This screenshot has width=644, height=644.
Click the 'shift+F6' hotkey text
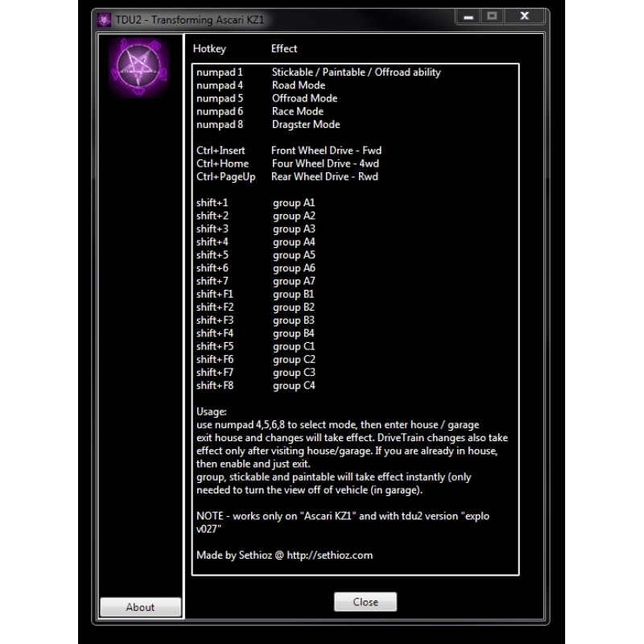pos(214,360)
